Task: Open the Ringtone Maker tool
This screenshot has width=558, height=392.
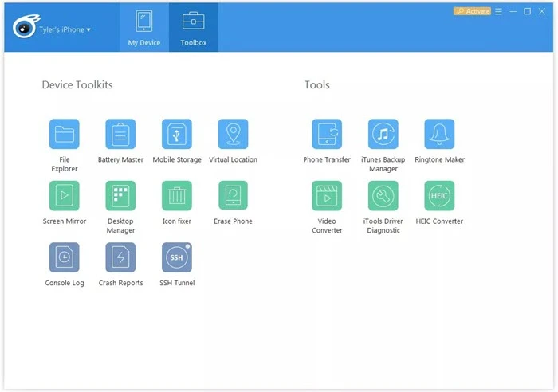Action: tap(439, 134)
